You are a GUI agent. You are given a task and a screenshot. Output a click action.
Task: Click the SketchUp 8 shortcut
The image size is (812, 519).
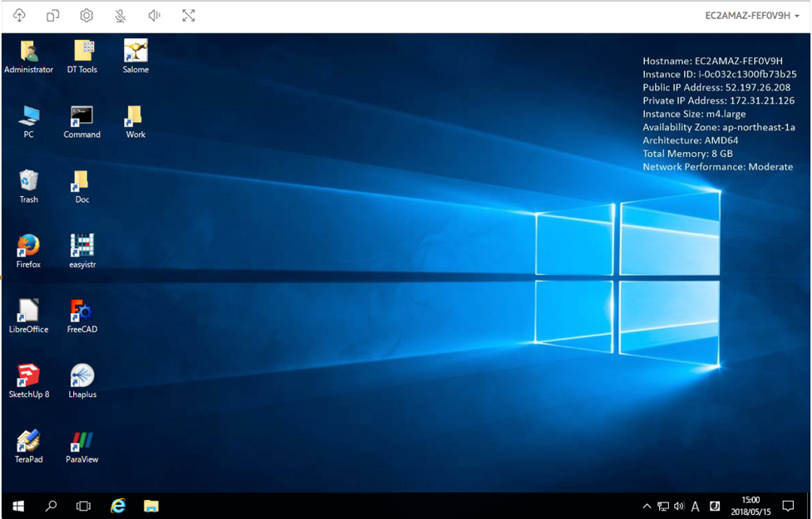pos(28,376)
